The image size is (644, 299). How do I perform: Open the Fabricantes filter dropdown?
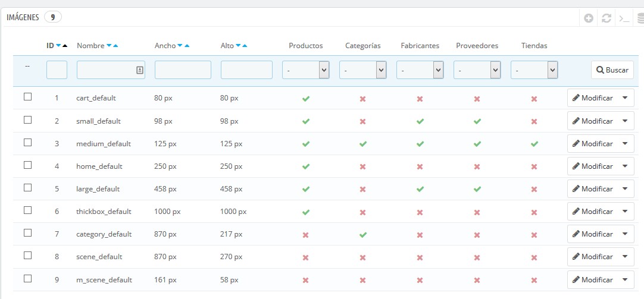pyautogui.click(x=420, y=70)
